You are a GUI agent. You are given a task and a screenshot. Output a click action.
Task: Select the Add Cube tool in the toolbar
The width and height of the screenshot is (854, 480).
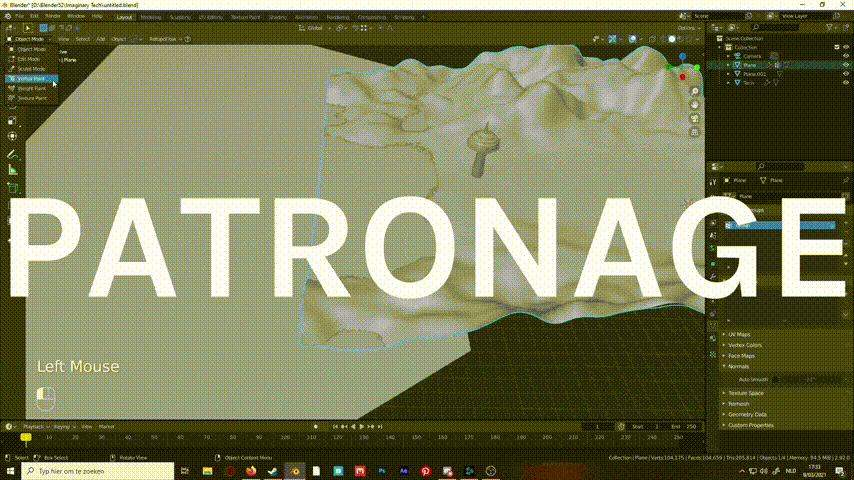pyautogui.click(x=13, y=189)
